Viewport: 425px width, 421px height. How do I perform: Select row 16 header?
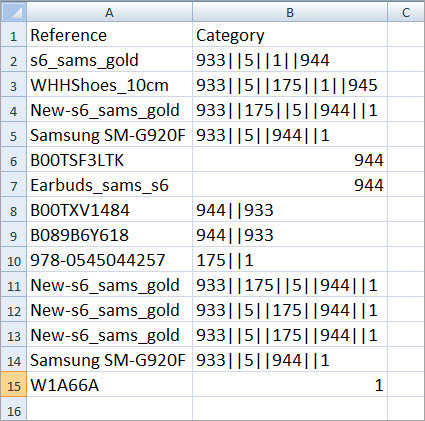[14, 409]
